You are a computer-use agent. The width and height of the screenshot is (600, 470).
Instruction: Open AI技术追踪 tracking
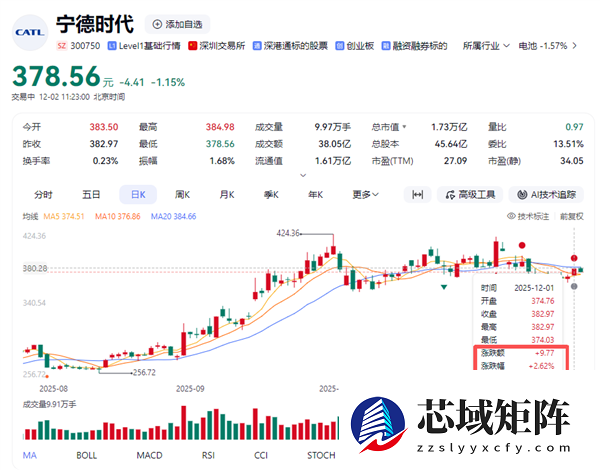546,195
